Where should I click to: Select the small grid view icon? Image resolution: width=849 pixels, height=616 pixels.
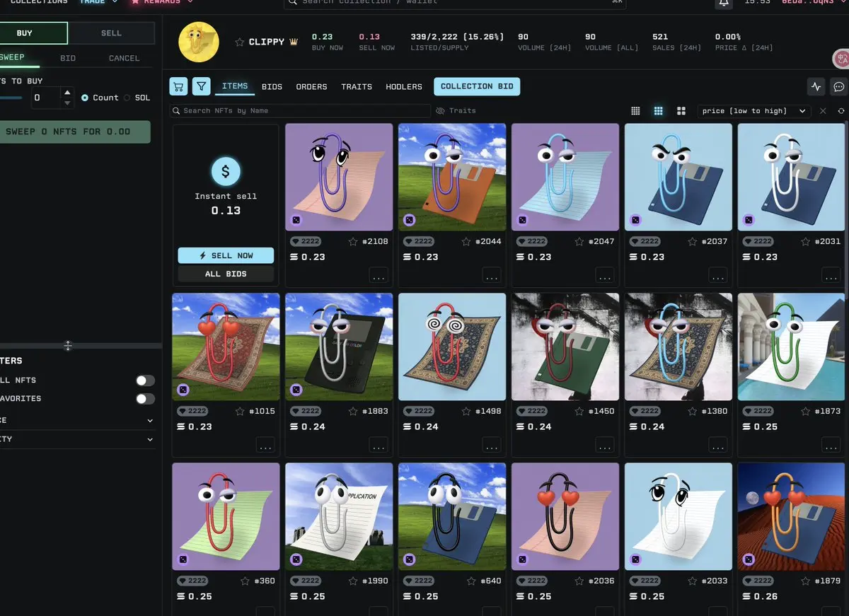pyautogui.click(x=635, y=111)
